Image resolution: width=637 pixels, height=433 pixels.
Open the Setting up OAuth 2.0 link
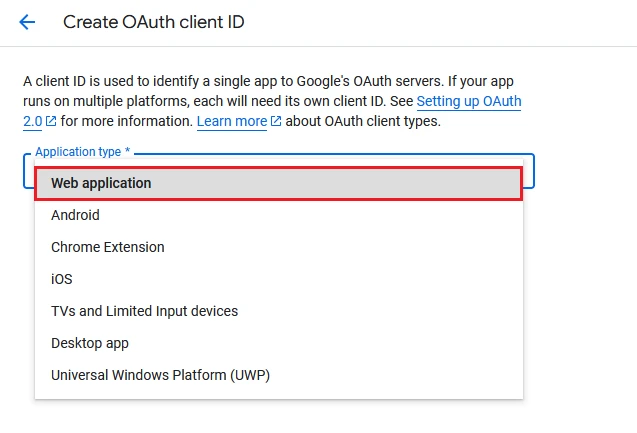pos(469,102)
